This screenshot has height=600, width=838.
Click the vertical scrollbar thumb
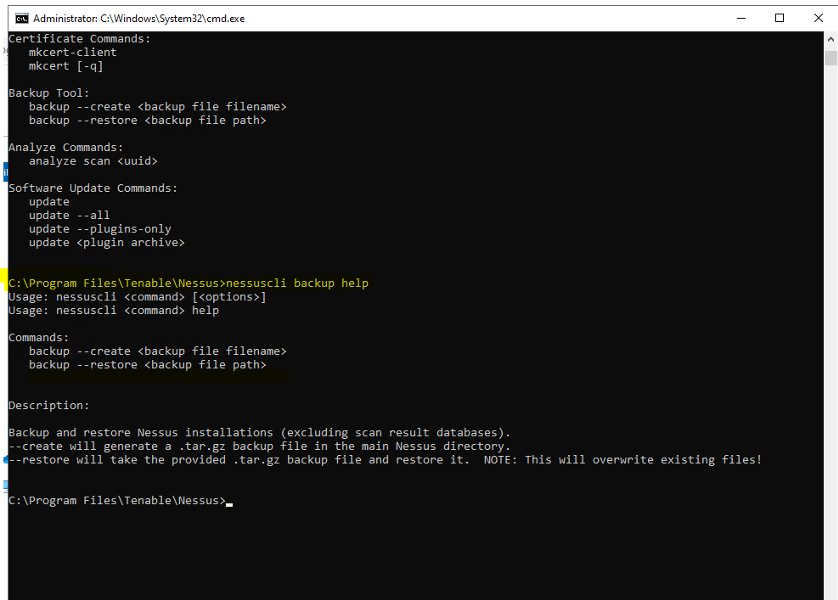[x=831, y=58]
